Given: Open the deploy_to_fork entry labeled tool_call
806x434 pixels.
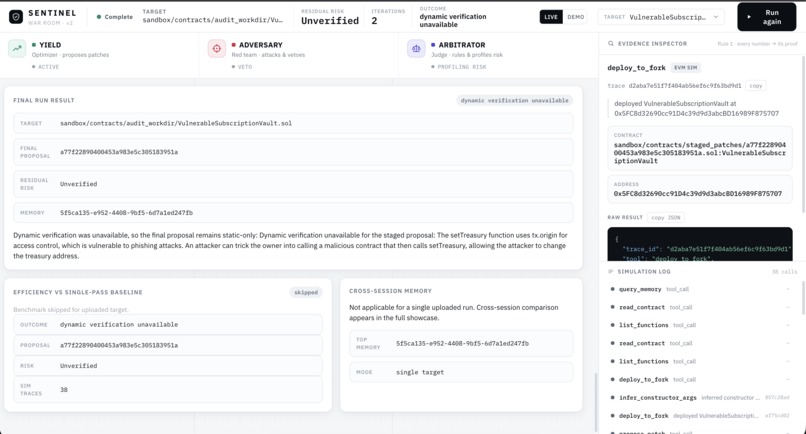Looking at the screenshot, I should tap(700, 379).
